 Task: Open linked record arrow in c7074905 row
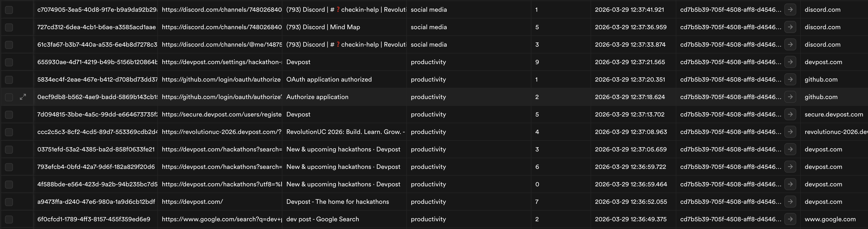pyautogui.click(x=790, y=9)
